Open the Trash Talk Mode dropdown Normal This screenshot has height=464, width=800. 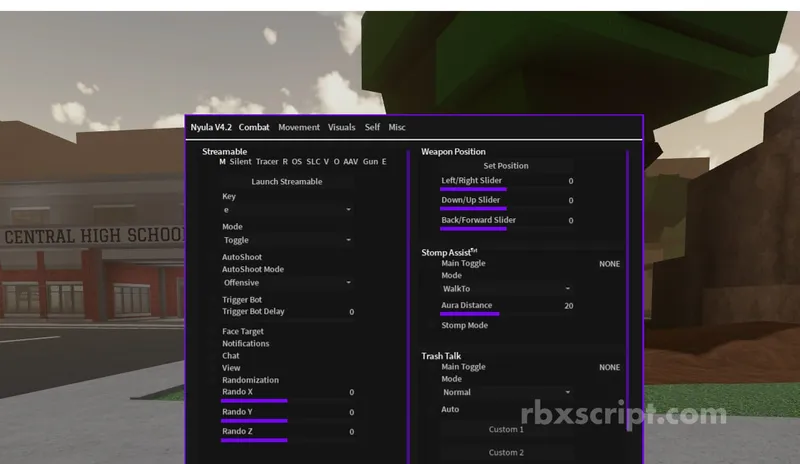pos(506,392)
